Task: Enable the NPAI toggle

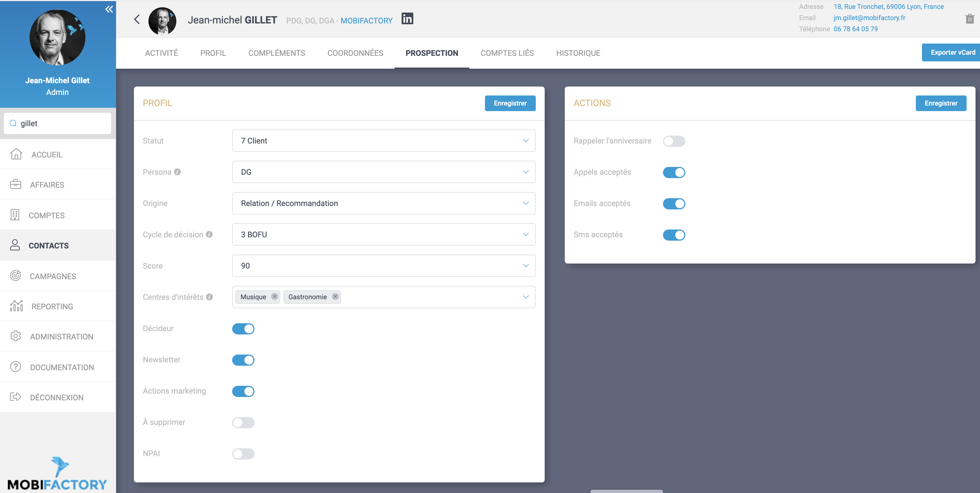Action: [243, 454]
